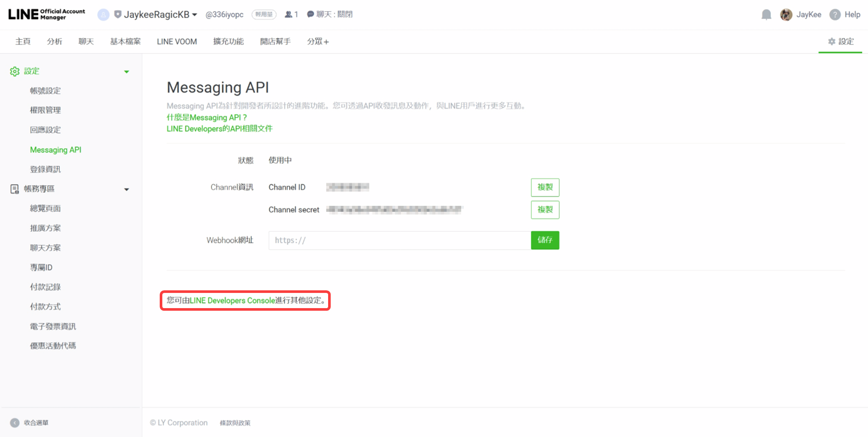Click the blurred Channel ID value
This screenshot has height=437, width=868.
[348, 187]
